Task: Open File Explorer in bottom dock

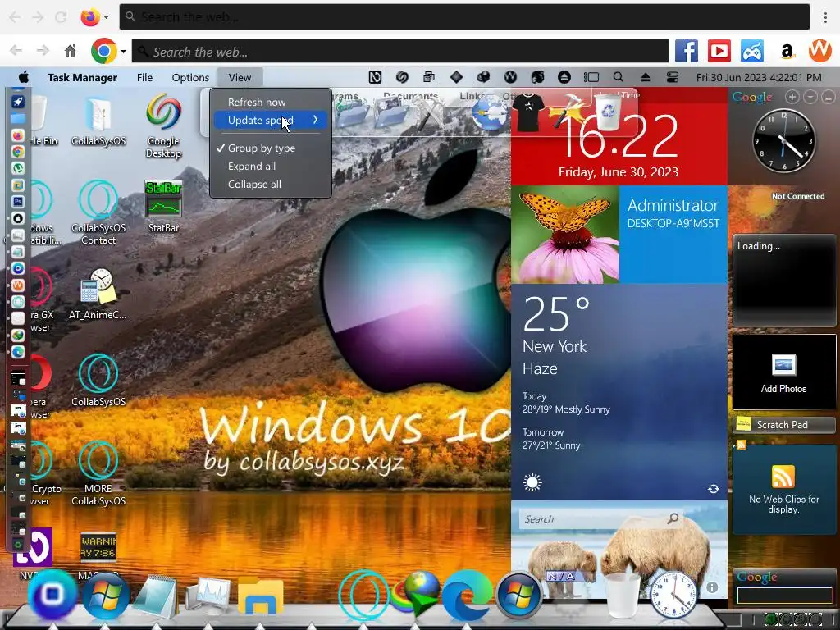Action: pyautogui.click(x=260, y=597)
